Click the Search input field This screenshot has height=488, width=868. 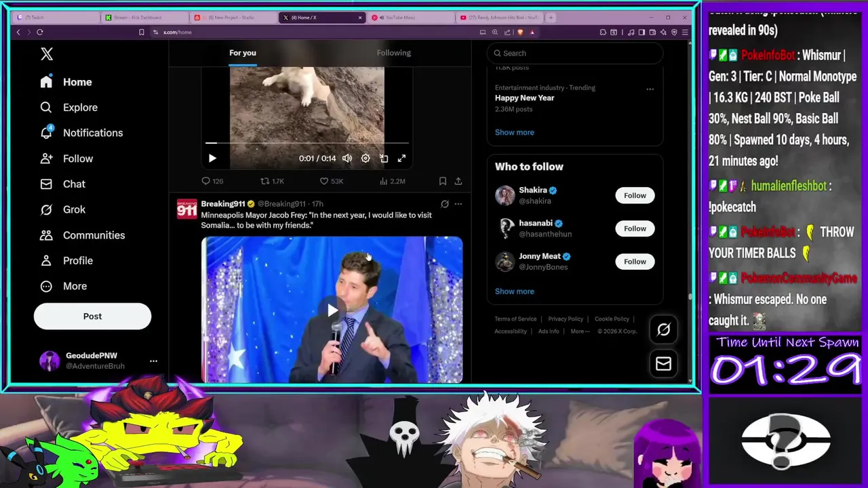[575, 53]
